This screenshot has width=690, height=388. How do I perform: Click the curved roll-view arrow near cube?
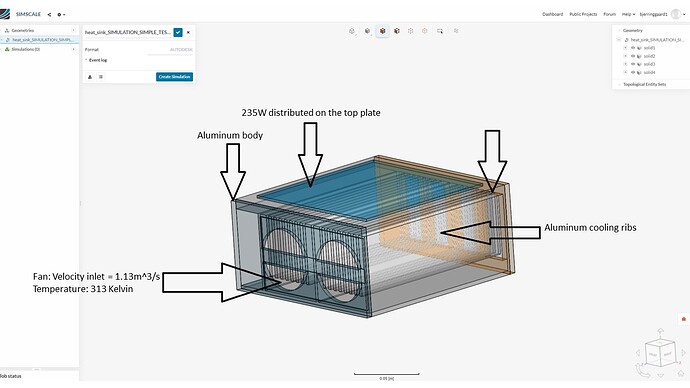(x=642, y=370)
